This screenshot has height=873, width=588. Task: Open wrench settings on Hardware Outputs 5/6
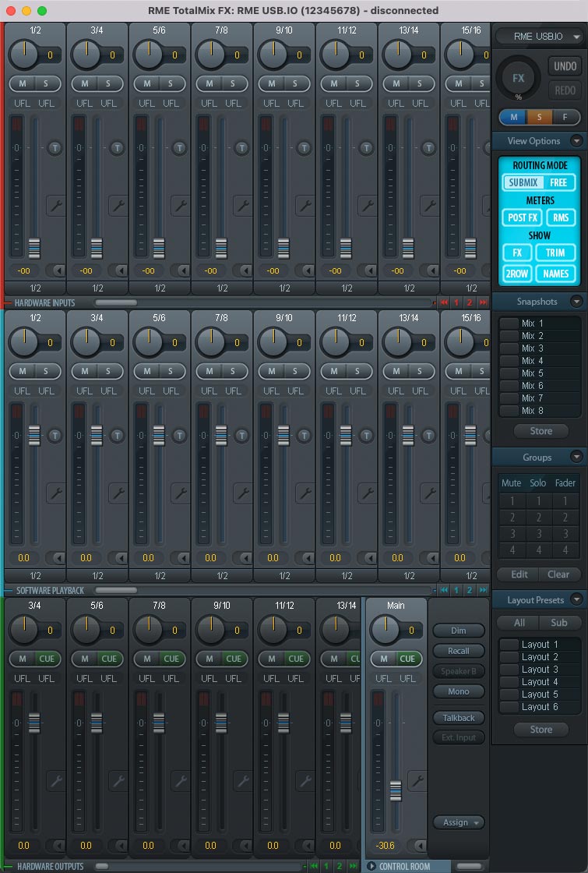118,780
